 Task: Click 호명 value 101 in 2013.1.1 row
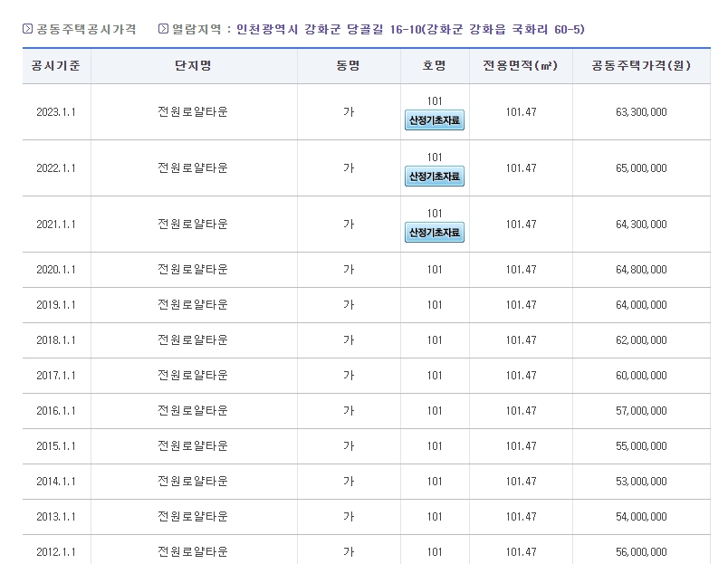click(435, 517)
